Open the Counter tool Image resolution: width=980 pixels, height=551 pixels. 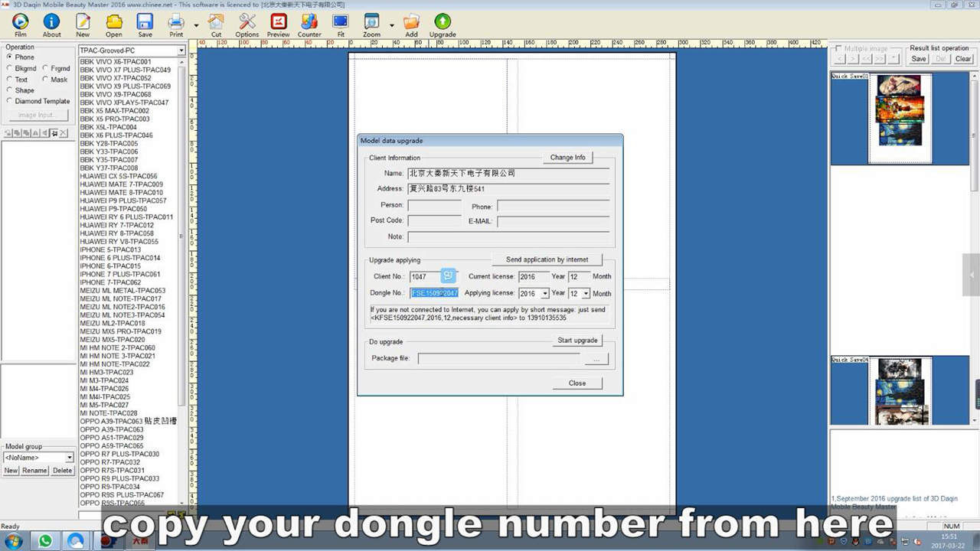point(309,24)
